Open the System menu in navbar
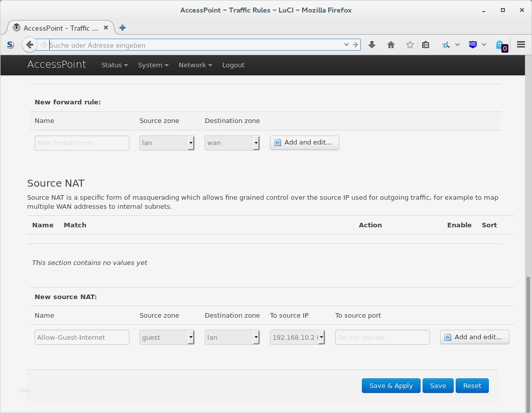532x413 pixels. [153, 65]
